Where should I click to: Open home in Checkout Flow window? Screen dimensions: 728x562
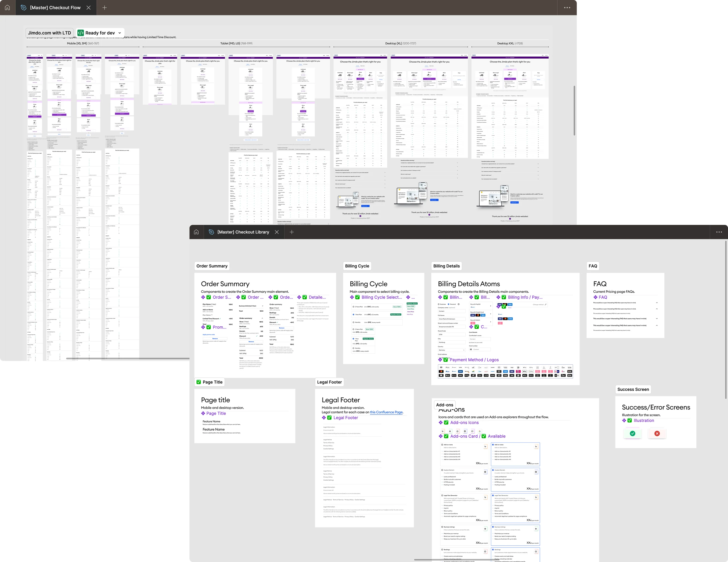[x=7, y=7]
